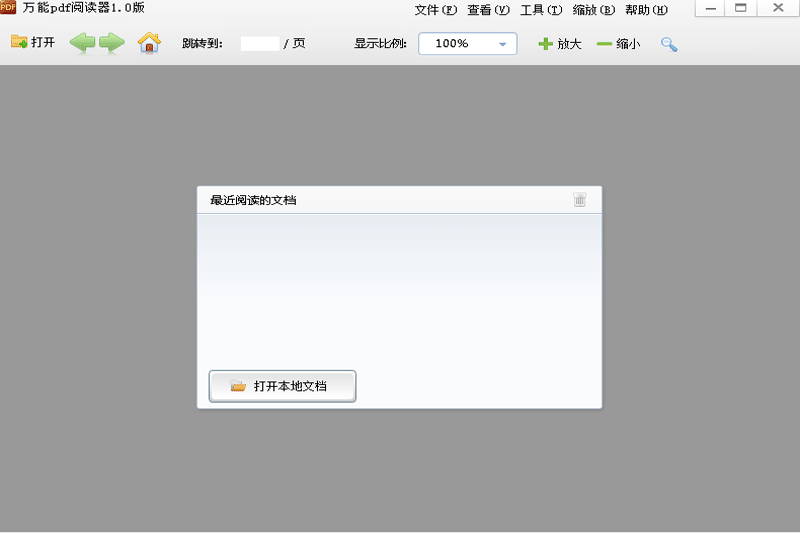800x533 pixels.
Task: Open the 缩放(B) menu
Action: [594, 10]
